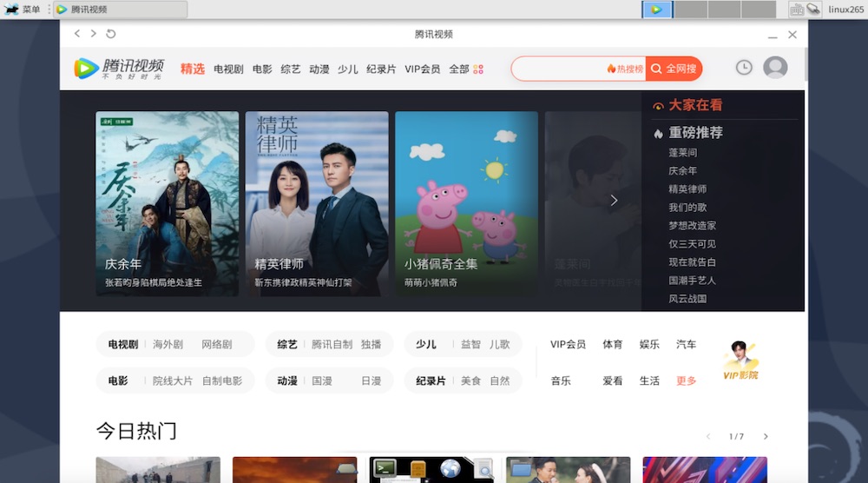This screenshot has height=483, width=868.
Task: Select 风云战国 in the recommendation list
Action: tap(687, 299)
